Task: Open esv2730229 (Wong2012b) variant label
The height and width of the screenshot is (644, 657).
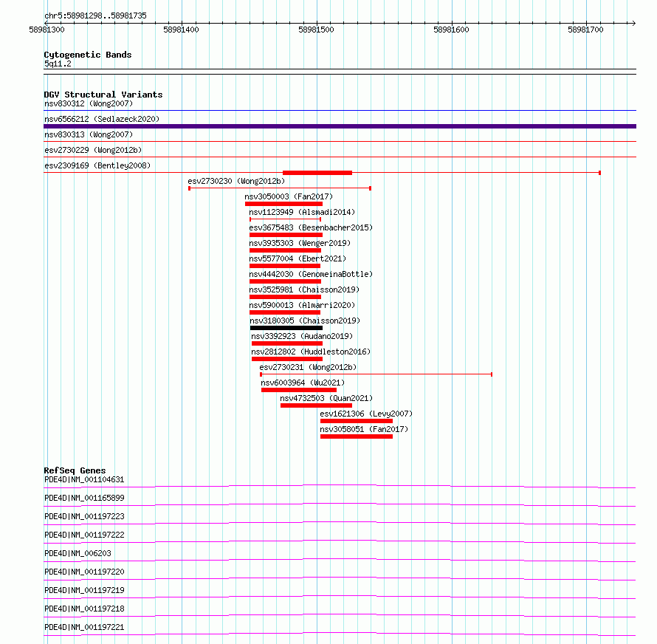Action: 93,150
